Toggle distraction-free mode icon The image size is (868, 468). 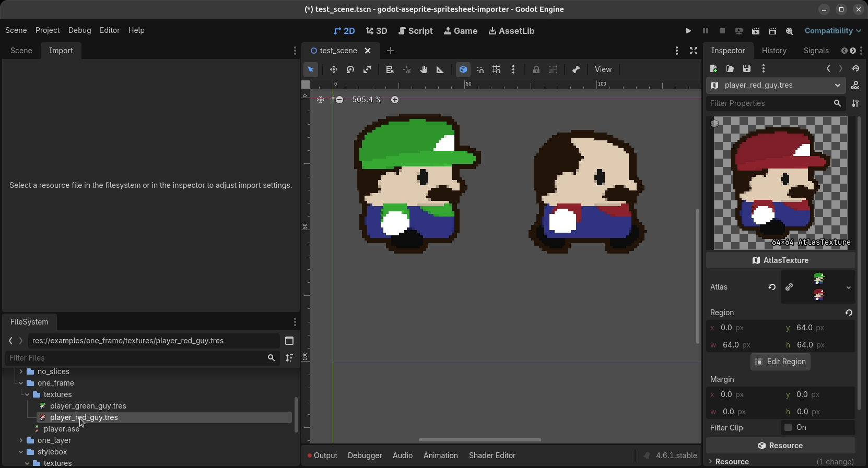point(694,51)
